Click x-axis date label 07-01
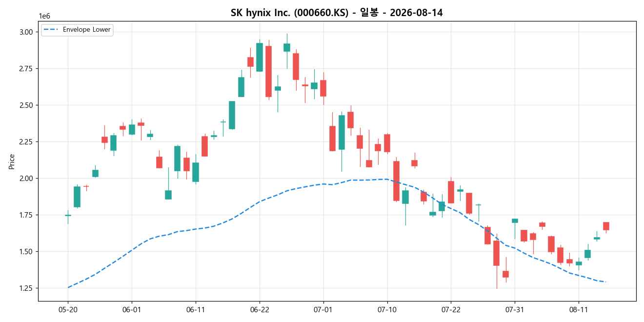The image size is (644, 322). [x=323, y=309]
